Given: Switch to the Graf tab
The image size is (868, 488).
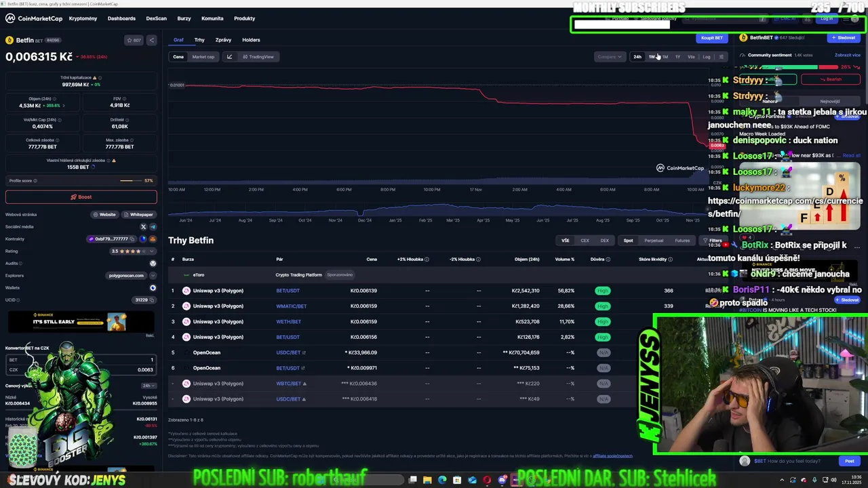Looking at the screenshot, I should tap(178, 40).
